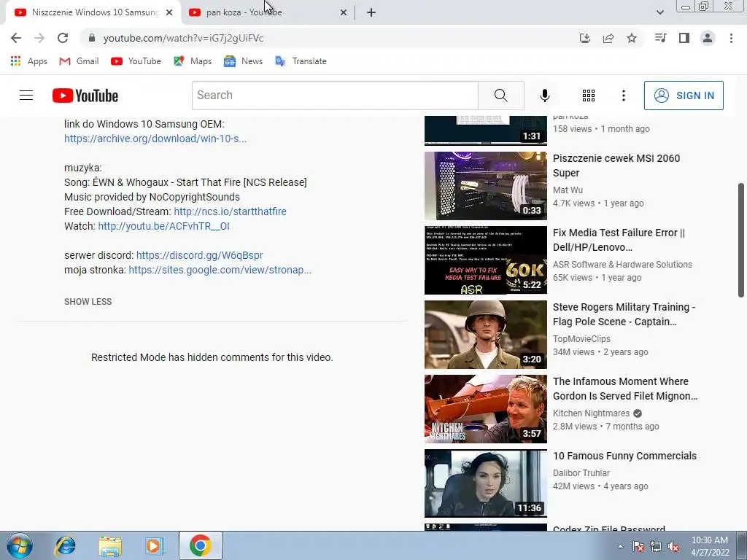Open the Translate bookmark

301,61
